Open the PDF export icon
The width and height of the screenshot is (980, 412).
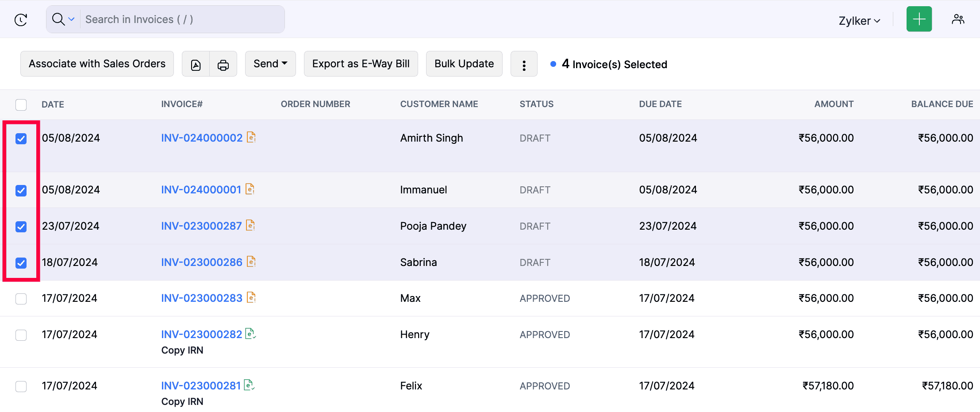(x=196, y=64)
